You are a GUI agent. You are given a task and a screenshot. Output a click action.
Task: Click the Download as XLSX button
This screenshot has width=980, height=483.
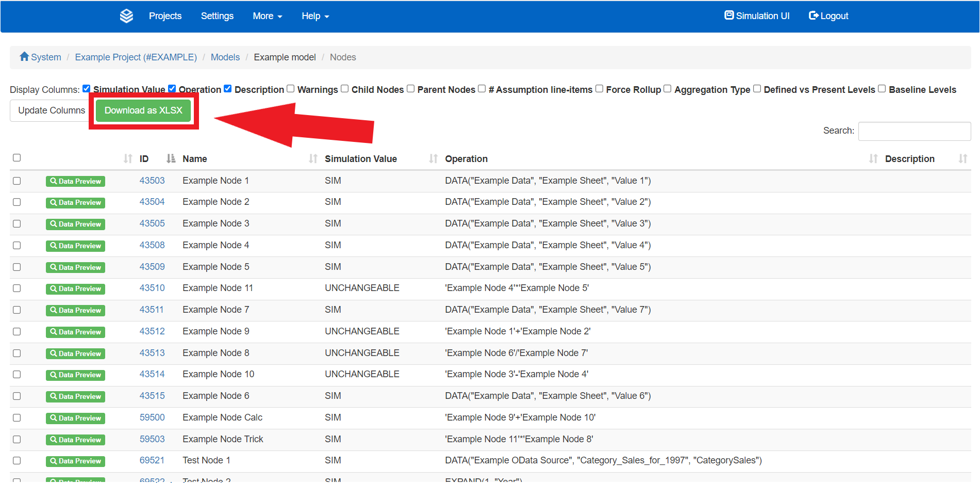[143, 110]
